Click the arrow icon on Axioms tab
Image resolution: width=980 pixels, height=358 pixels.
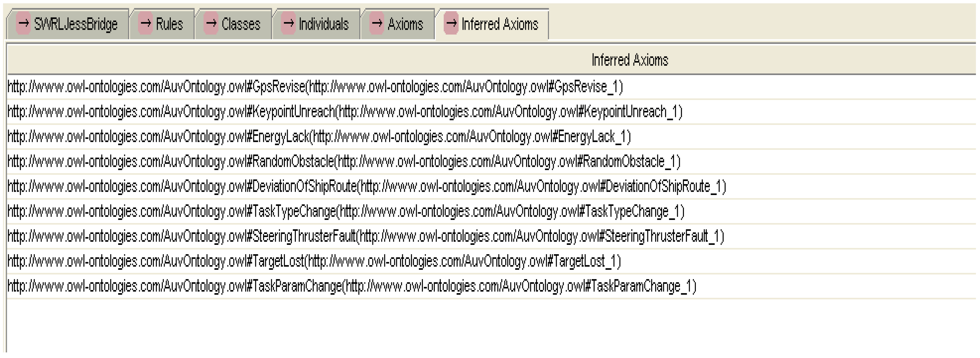(x=377, y=24)
